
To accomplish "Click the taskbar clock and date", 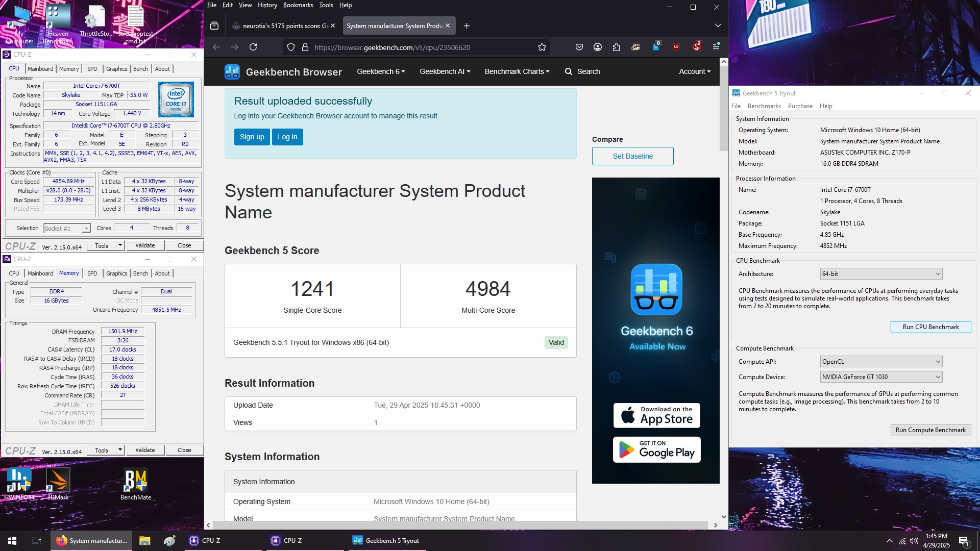I will click(x=937, y=541).
